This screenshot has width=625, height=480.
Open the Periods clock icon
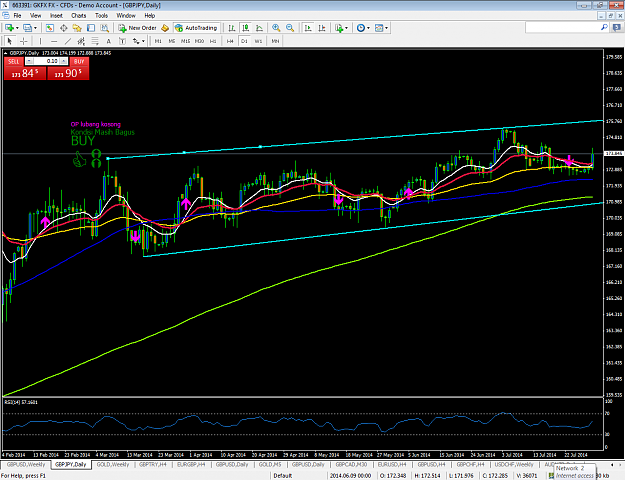pyautogui.click(x=361, y=28)
